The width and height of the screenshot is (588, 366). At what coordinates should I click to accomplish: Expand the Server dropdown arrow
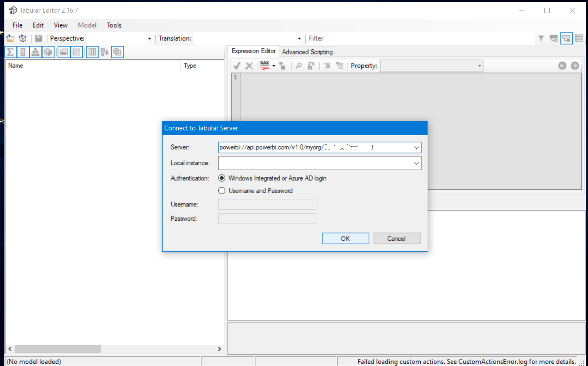pos(417,147)
